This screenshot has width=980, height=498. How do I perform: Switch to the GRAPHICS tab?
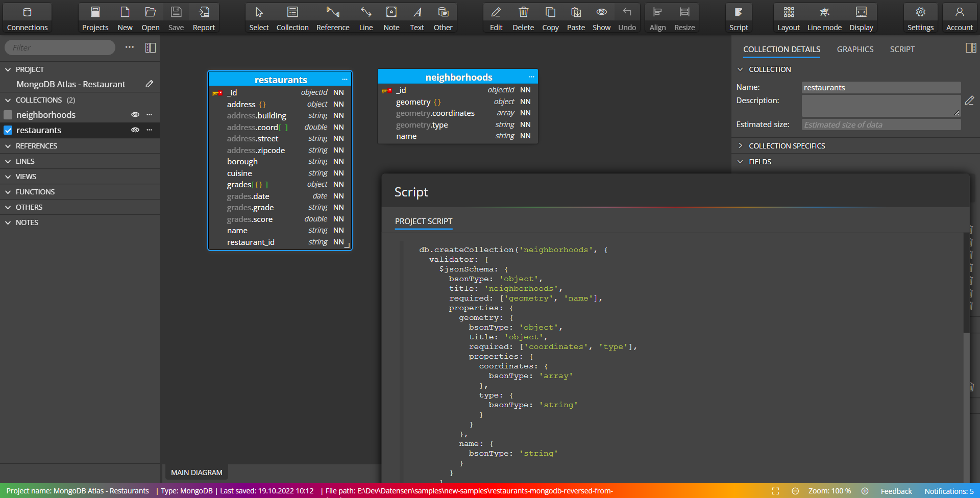tap(855, 49)
